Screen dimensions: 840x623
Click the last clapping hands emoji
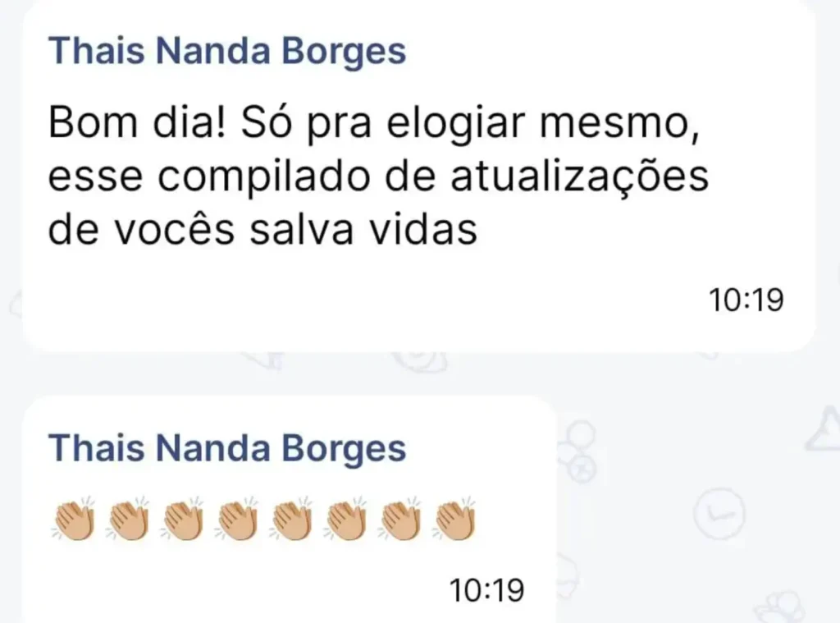point(454,520)
